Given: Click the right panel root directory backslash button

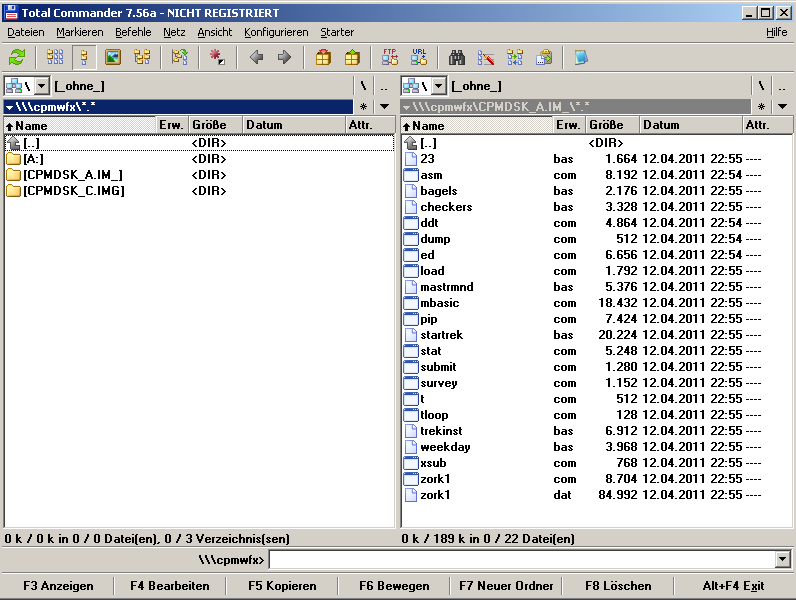Looking at the screenshot, I should point(760,86).
